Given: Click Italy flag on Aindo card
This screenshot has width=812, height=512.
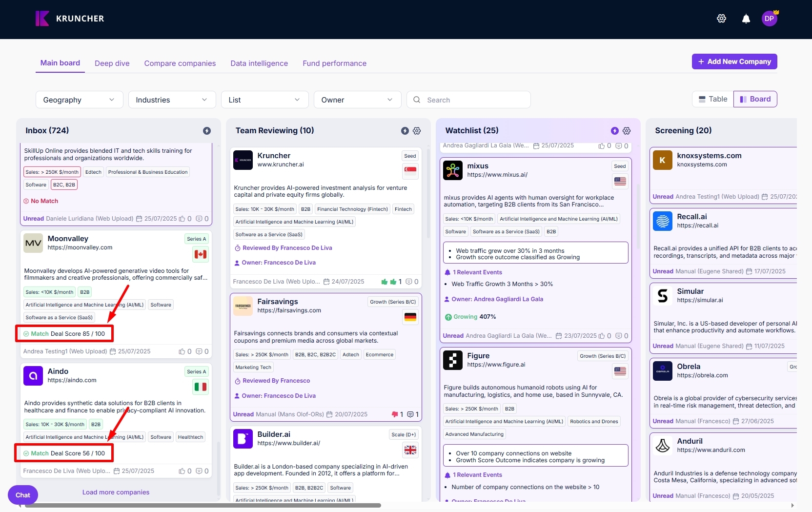Looking at the screenshot, I should click(201, 387).
